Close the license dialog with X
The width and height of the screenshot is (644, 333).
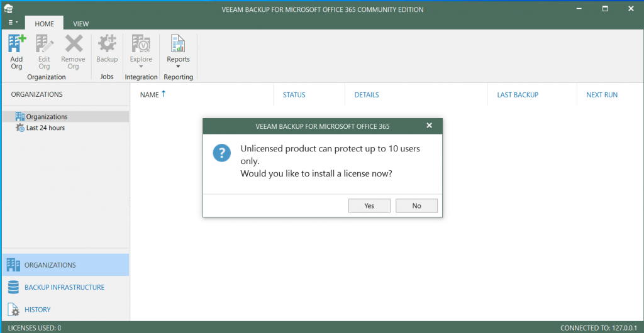pyautogui.click(x=430, y=126)
